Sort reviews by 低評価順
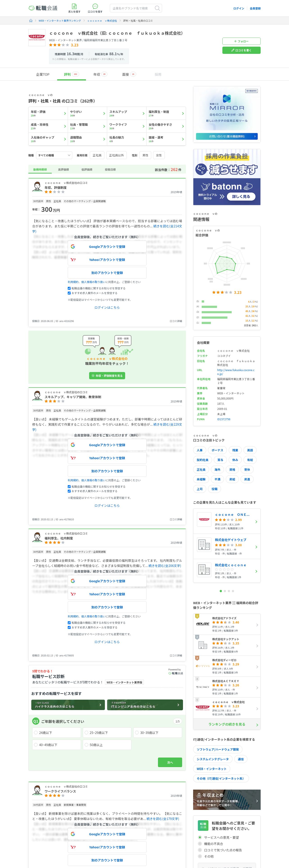289x868 pixels. [x=86, y=169]
